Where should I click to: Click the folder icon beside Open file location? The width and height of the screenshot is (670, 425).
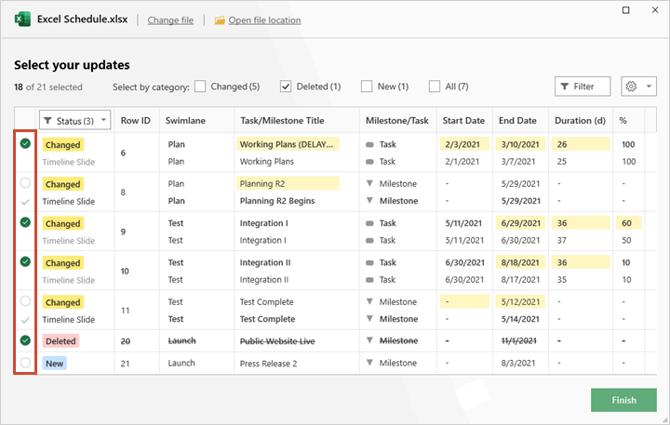[x=219, y=20]
